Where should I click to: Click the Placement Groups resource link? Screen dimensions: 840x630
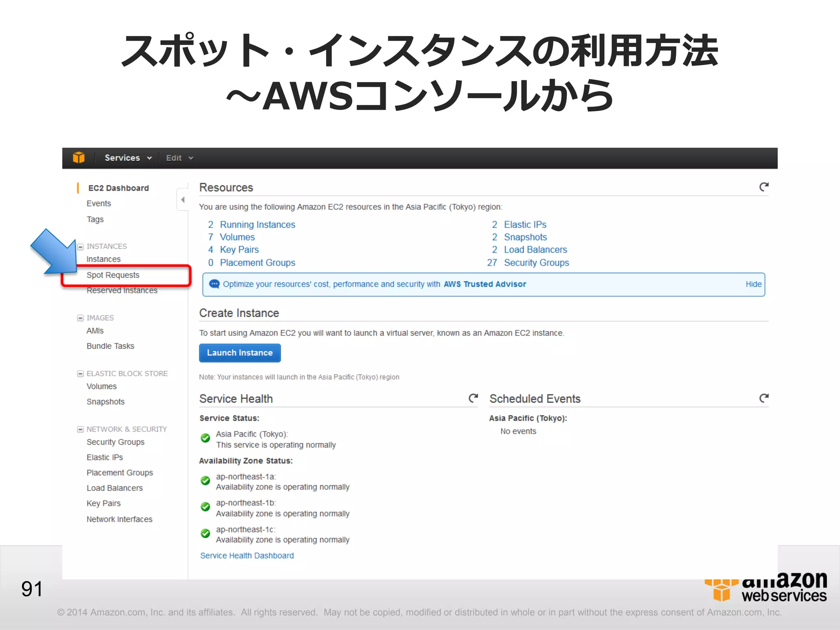(258, 262)
